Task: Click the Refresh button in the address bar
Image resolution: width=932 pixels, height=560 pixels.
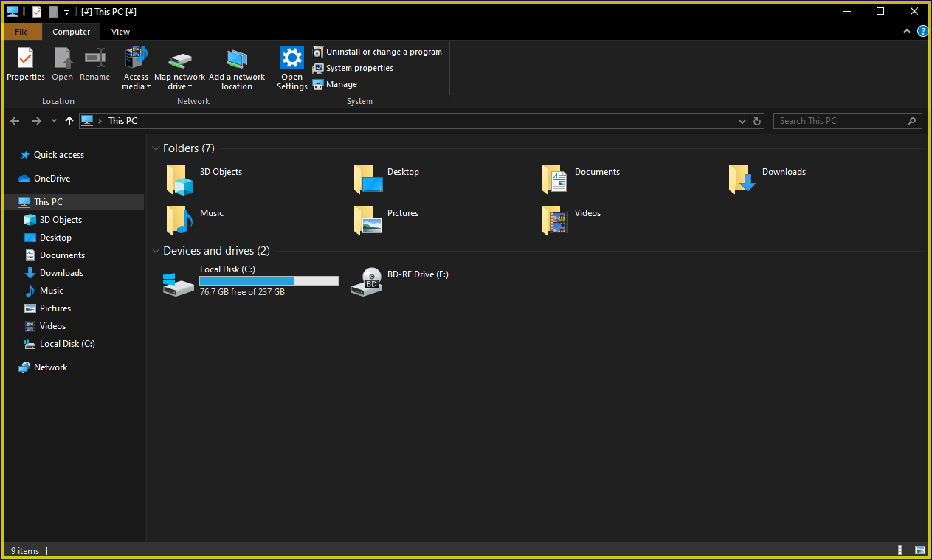Action: tap(757, 121)
